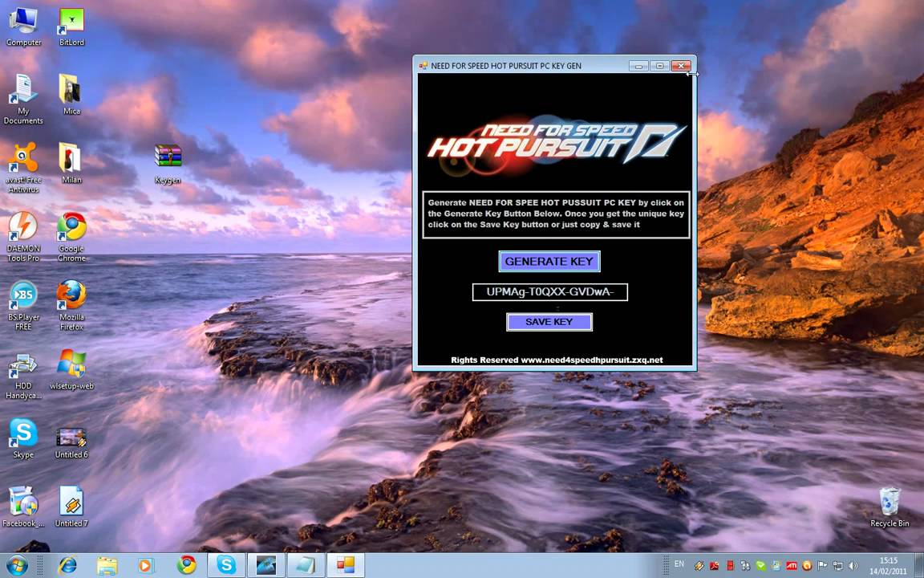
Task: Click the generated key text field
Action: pos(549,292)
